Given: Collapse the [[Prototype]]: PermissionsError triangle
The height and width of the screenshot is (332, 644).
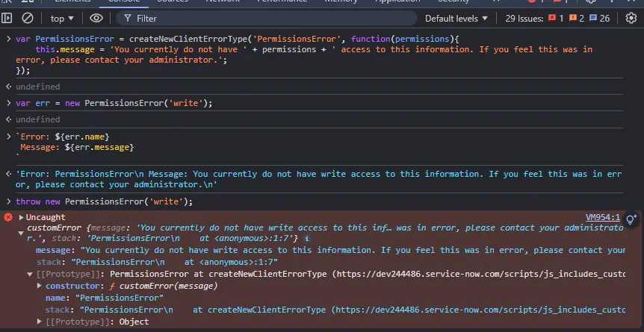Looking at the screenshot, I should 30,274.
